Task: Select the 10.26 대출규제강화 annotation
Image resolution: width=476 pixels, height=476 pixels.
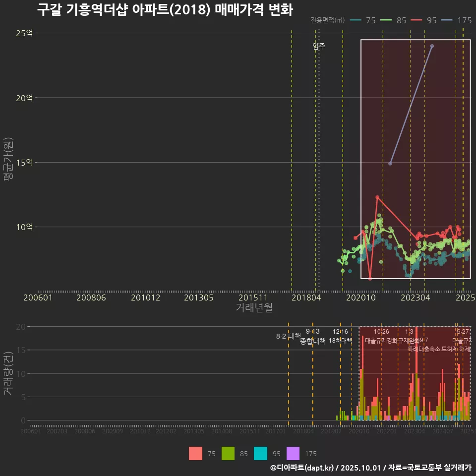Action: click(x=381, y=336)
